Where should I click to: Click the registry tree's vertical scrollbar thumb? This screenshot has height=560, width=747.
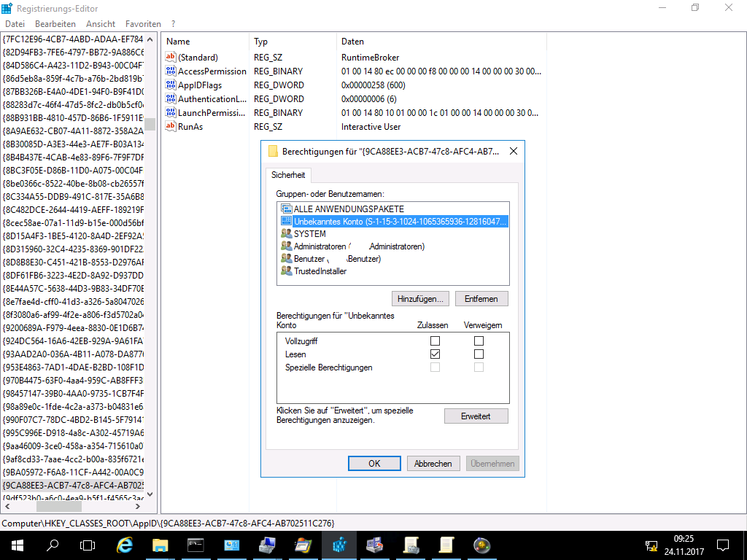pyautogui.click(x=150, y=124)
